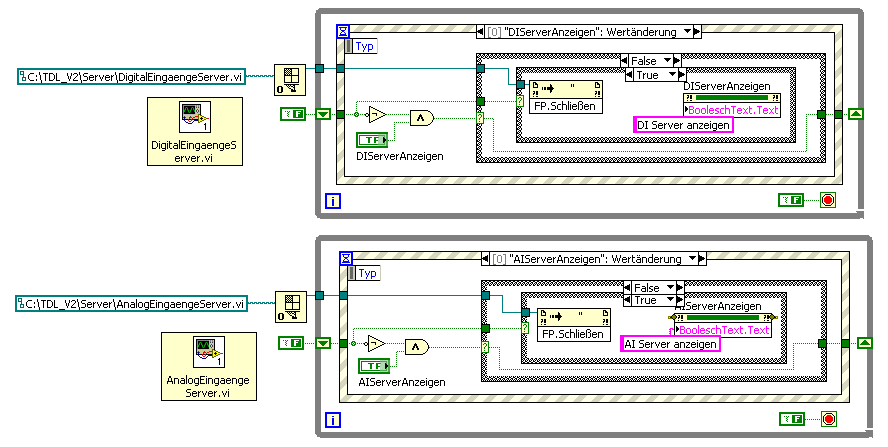Click the Typ event data node in lower structure
The image size is (888, 447).
point(365,274)
